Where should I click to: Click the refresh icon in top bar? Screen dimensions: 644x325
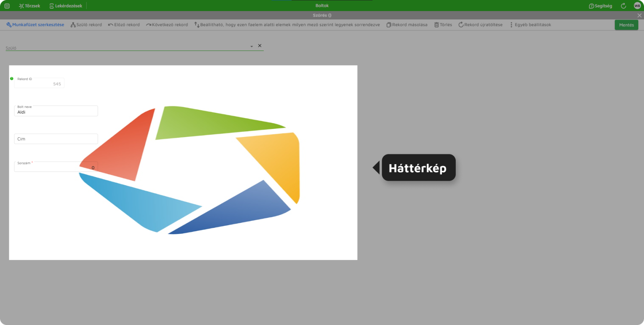click(623, 6)
